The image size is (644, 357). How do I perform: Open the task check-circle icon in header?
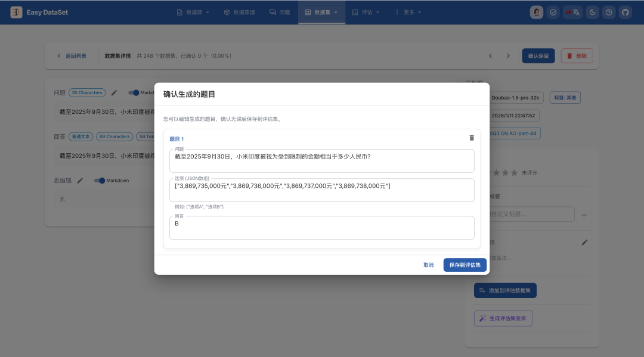click(553, 13)
